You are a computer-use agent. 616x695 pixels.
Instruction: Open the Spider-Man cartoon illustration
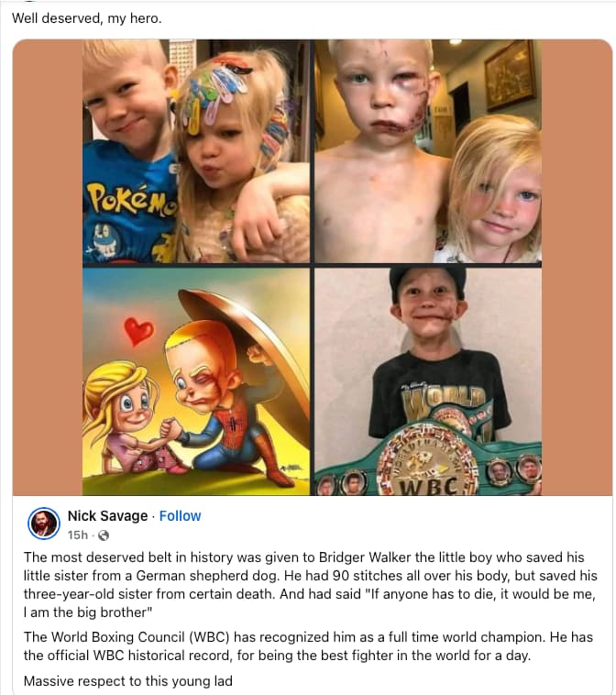pyautogui.click(x=196, y=381)
